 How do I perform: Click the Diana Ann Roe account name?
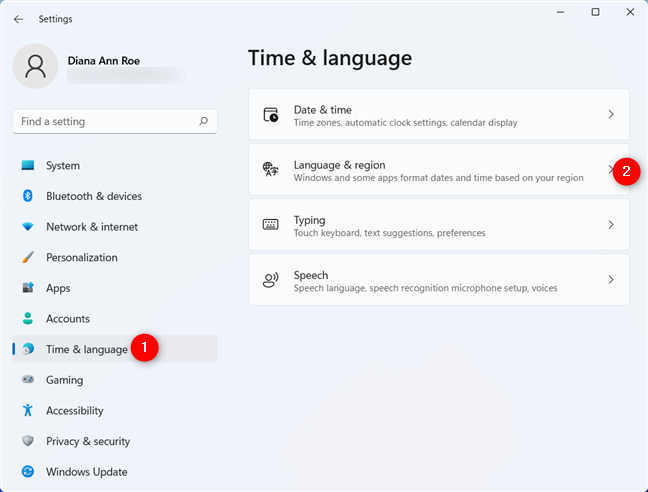click(104, 61)
